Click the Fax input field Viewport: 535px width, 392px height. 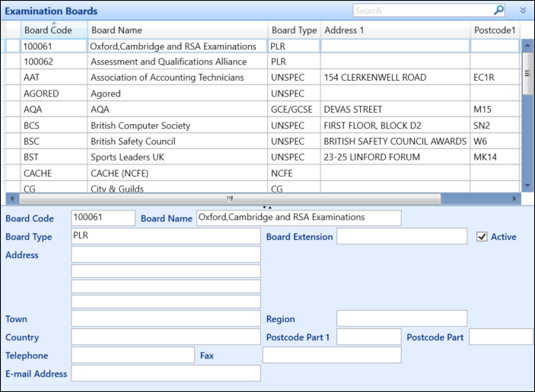point(332,355)
